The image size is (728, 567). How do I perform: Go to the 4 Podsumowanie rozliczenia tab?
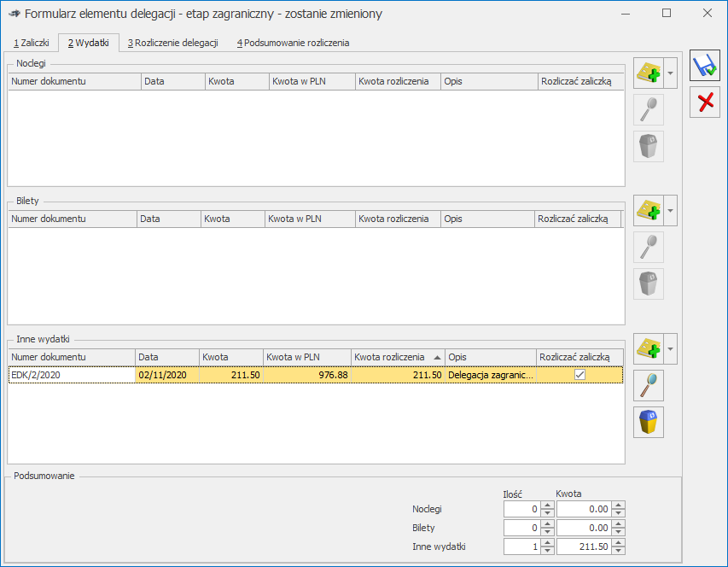293,43
